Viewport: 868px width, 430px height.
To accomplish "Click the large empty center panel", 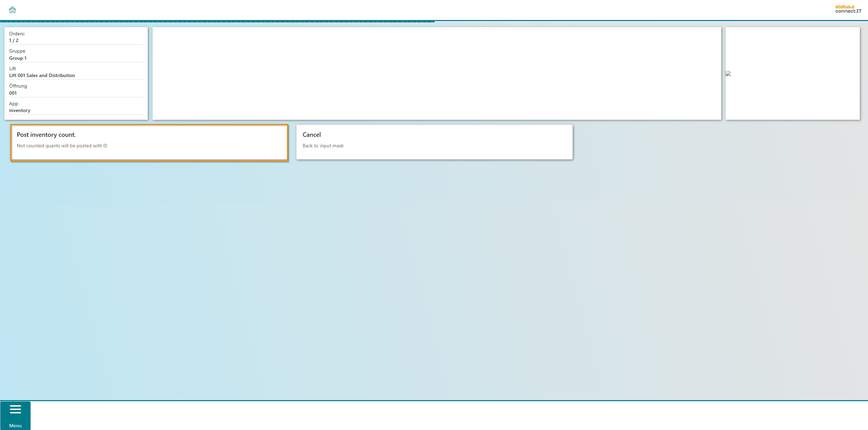I will [x=437, y=73].
